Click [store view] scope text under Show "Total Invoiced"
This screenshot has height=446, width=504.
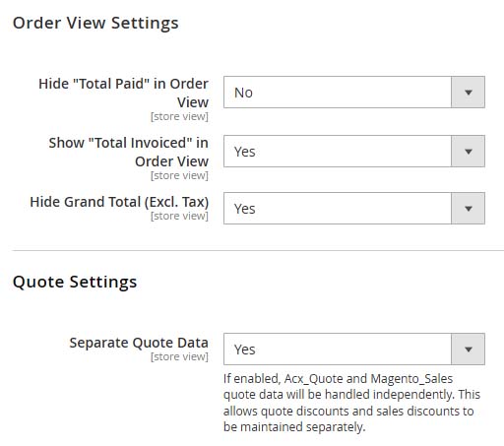tap(179, 175)
